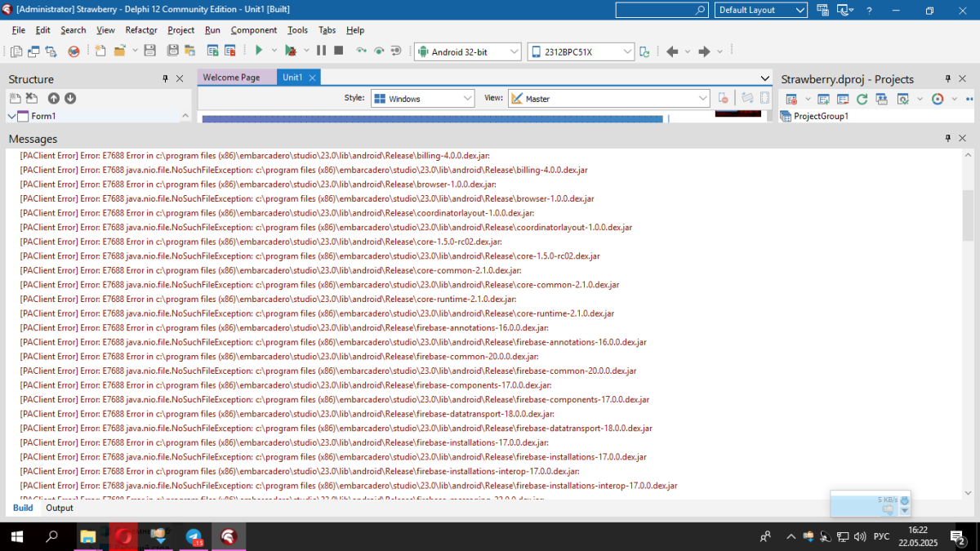Viewport: 980px width, 551px height.
Task: Open the Component menu
Action: pyautogui.click(x=254, y=29)
